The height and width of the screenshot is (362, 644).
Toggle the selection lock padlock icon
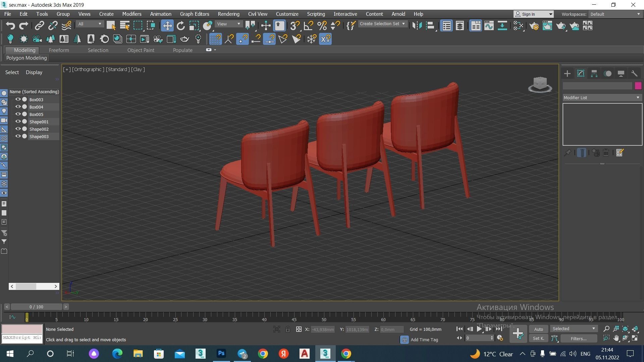[287, 329]
